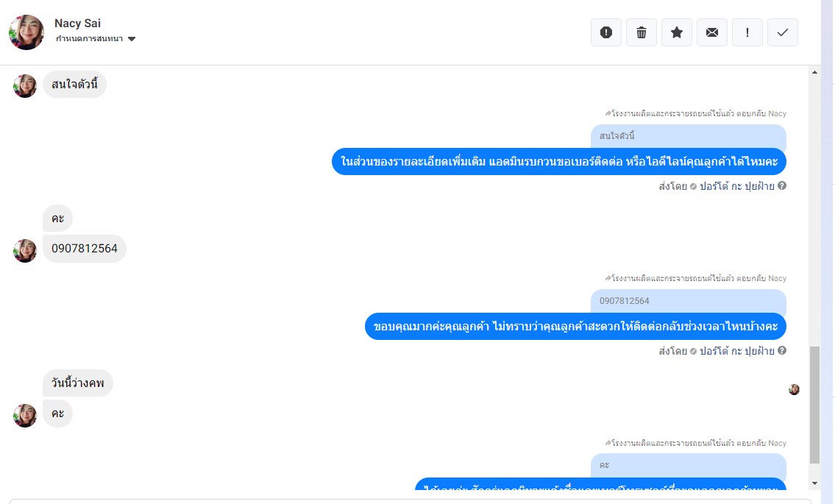Flag conversation with exclamation mark button

point(747,32)
